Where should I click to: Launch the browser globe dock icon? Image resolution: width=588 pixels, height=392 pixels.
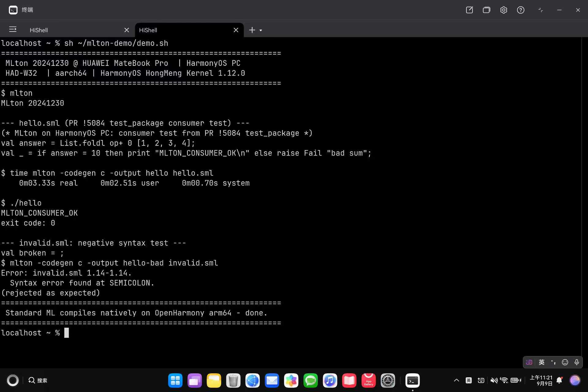pyautogui.click(x=252, y=381)
